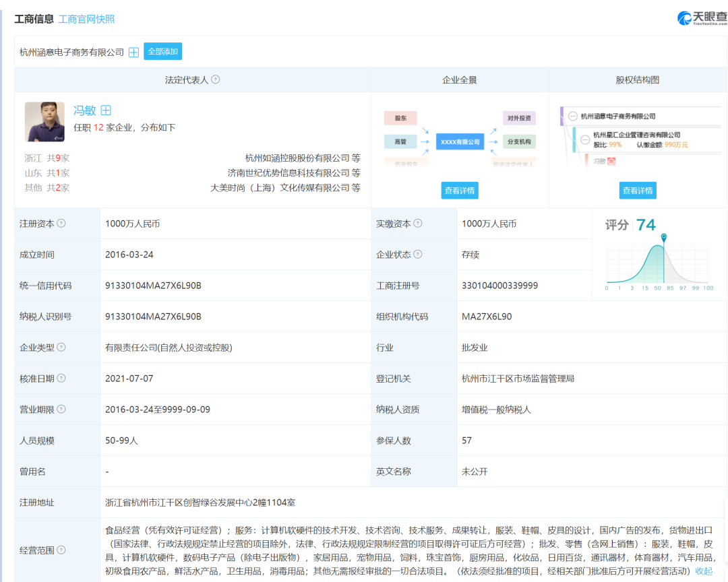
Task: Click the score pin marker on the 评分 curve
Action: pyautogui.click(x=664, y=237)
